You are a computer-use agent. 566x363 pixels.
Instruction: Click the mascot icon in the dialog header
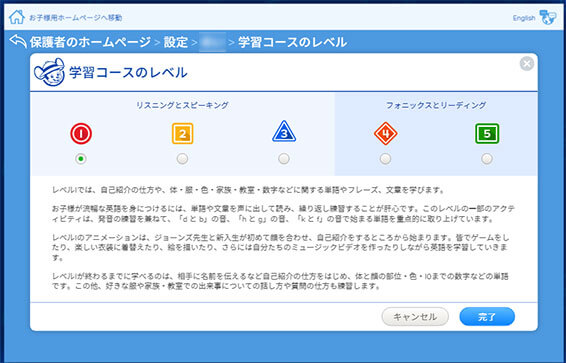tap(49, 72)
